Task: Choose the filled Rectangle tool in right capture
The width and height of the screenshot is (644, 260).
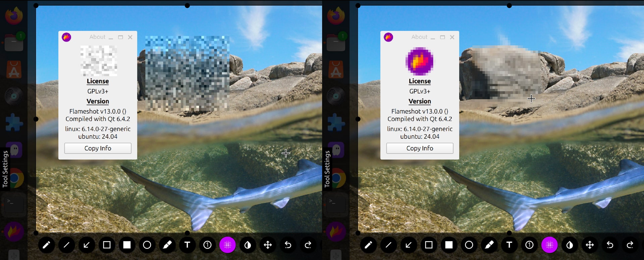Action: click(x=449, y=245)
